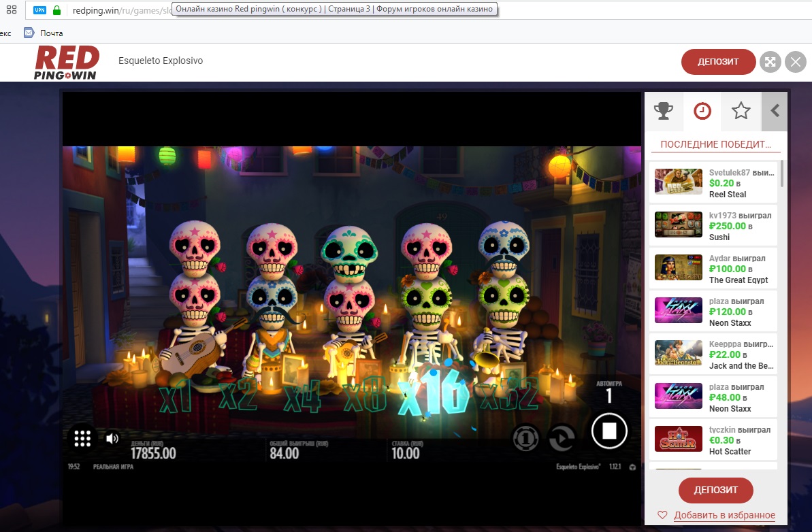Open the Sushi game thumbnail
The image size is (812, 532).
pos(679,225)
